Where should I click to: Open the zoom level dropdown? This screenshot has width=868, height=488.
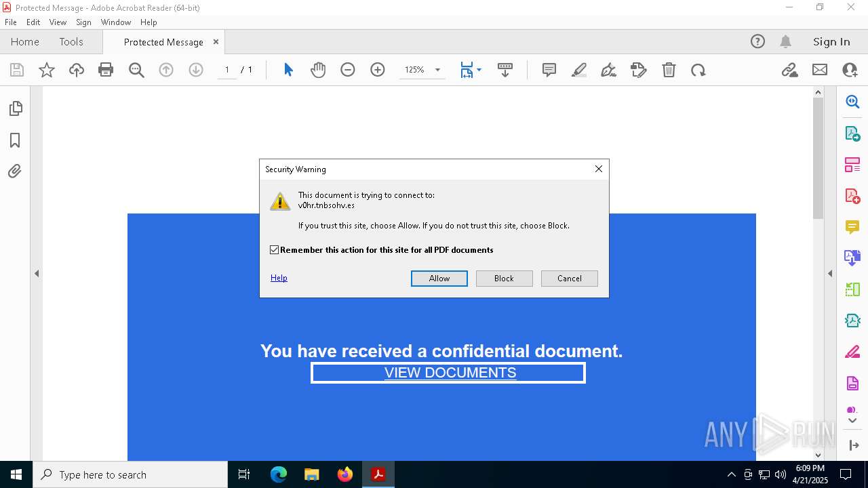click(437, 70)
